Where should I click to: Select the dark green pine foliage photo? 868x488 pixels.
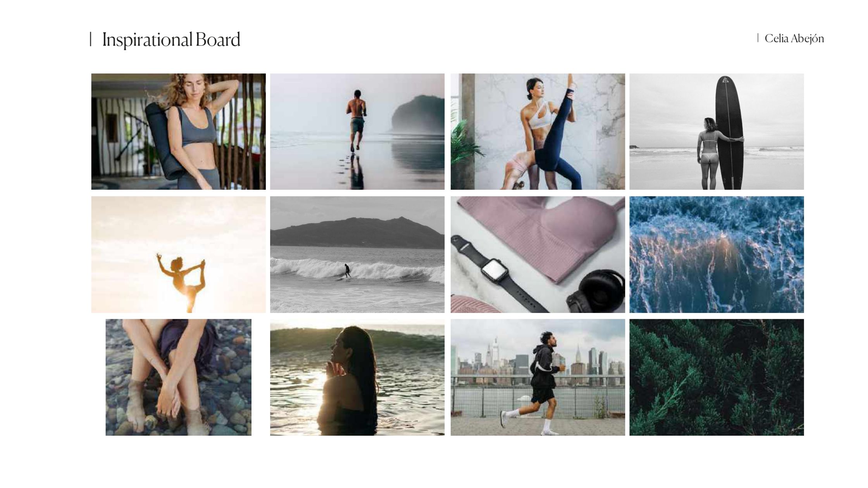pyautogui.click(x=716, y=377)
